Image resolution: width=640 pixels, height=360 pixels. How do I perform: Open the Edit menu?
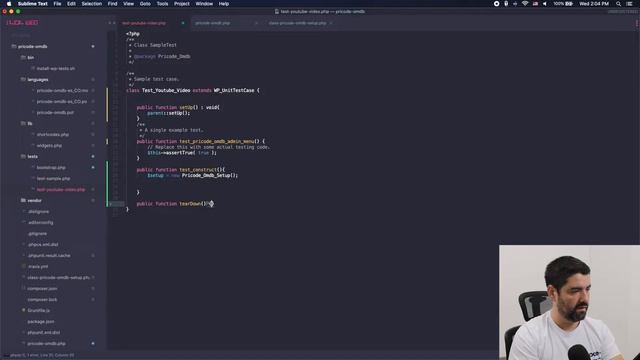pyautogui.click(x=71, y=4)
